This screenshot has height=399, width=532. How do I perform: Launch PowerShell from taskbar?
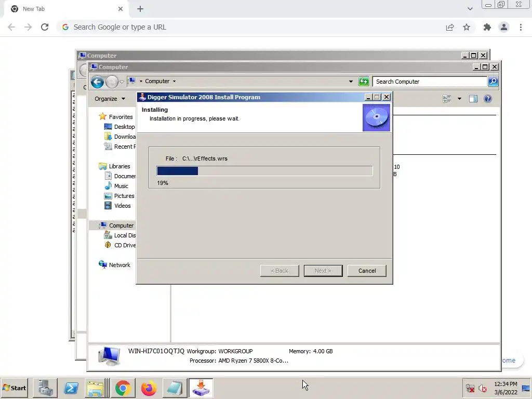click(71, 388)
